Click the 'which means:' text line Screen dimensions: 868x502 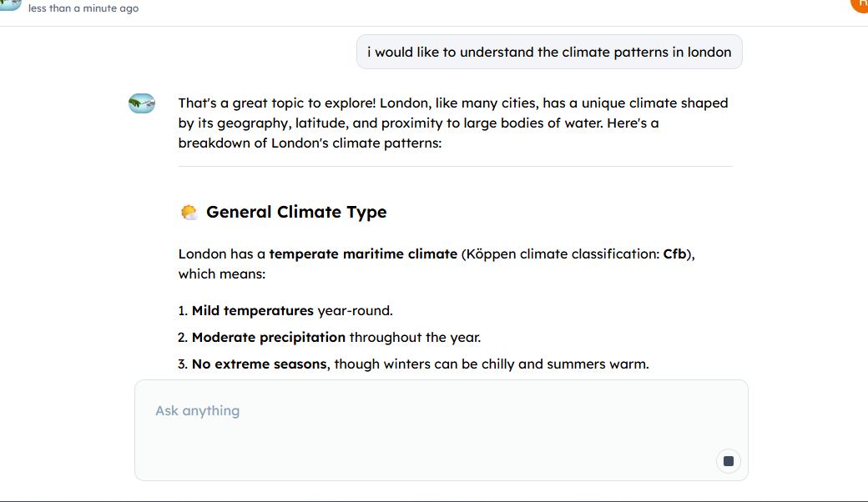click(221, 274)
